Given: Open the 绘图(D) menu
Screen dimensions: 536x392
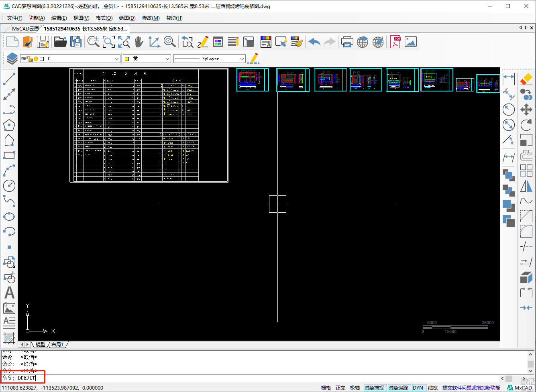Looking at the screenshot, I should 127,18.
